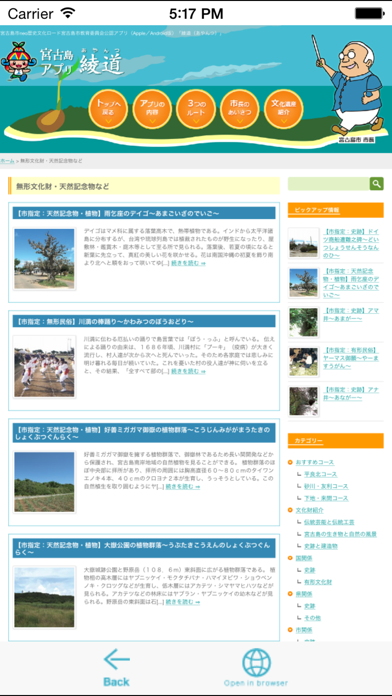Click the green search magnifier button
The image size is (392, 696).
[376, 184]
